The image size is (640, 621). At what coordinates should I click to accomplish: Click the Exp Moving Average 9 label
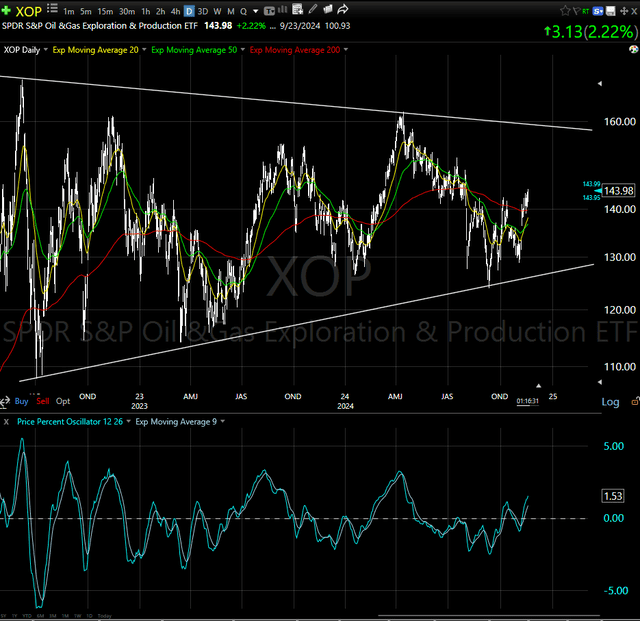point(176,422)
